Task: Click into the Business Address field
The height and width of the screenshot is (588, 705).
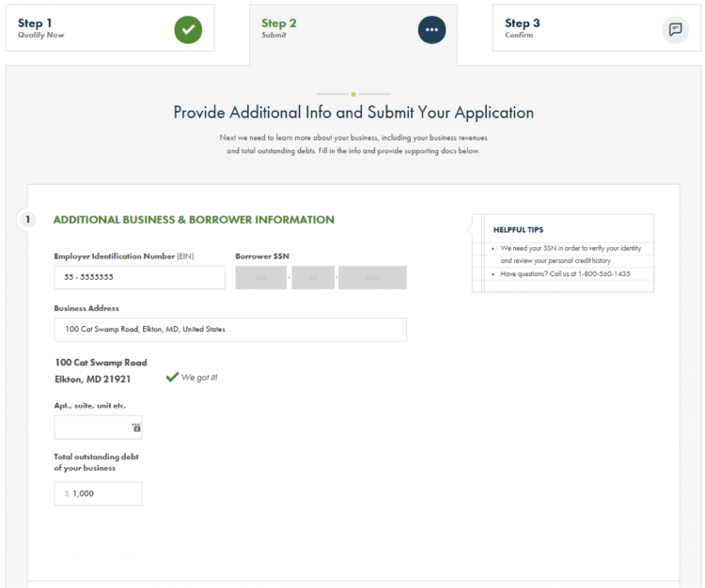Action: (230, 330)
